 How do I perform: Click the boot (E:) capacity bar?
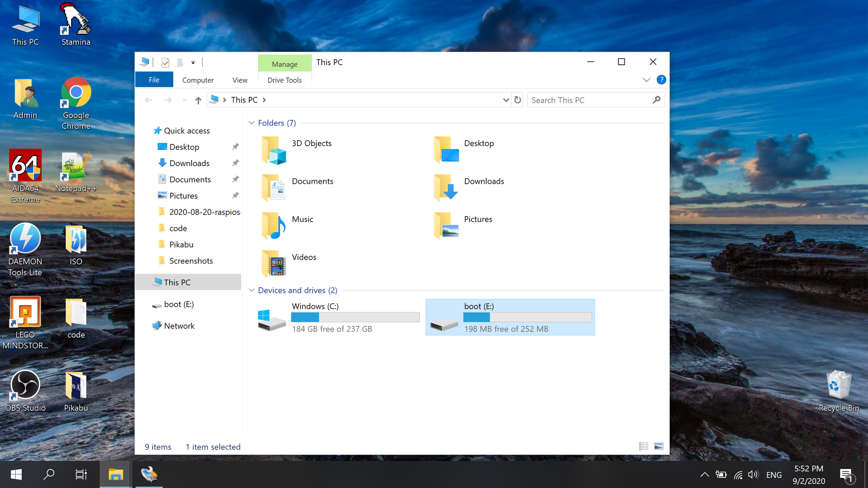(527, 317)
